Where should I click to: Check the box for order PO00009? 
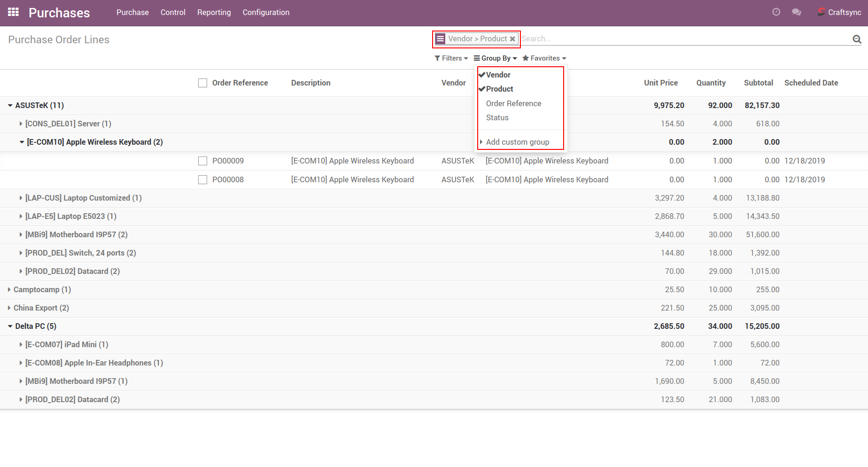pos(202,161)
